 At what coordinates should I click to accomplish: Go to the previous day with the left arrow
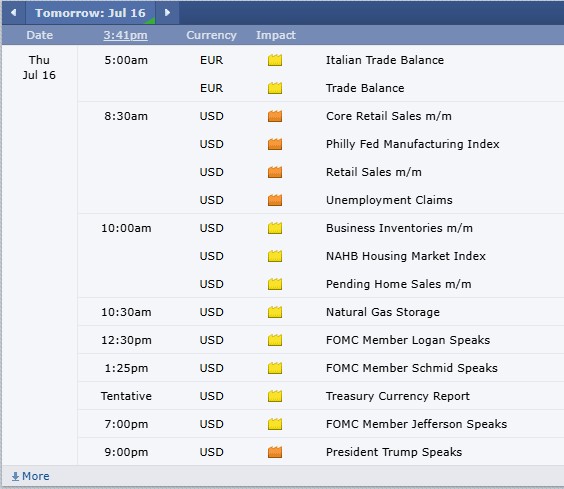tap(13, 13)
